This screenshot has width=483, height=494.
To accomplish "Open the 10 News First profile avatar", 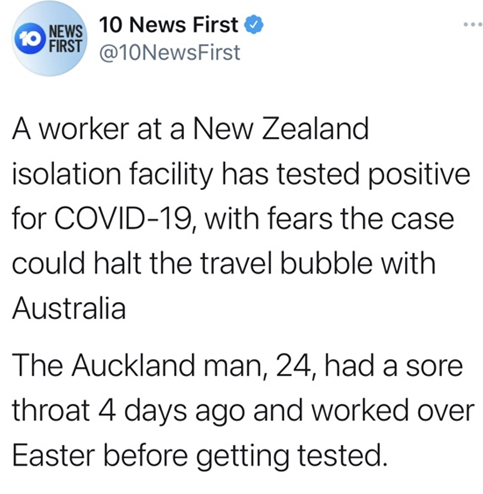I will pyautogui.click(x=49, y=38).
